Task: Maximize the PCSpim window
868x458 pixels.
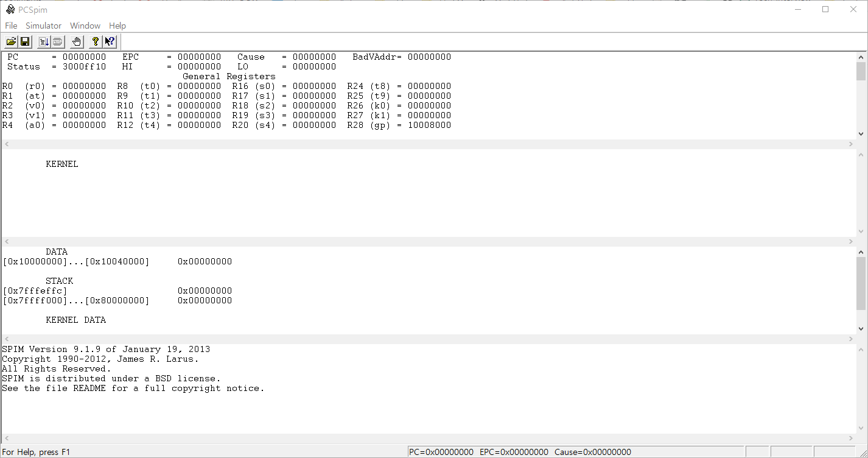Action: click(x=825, y=9)
